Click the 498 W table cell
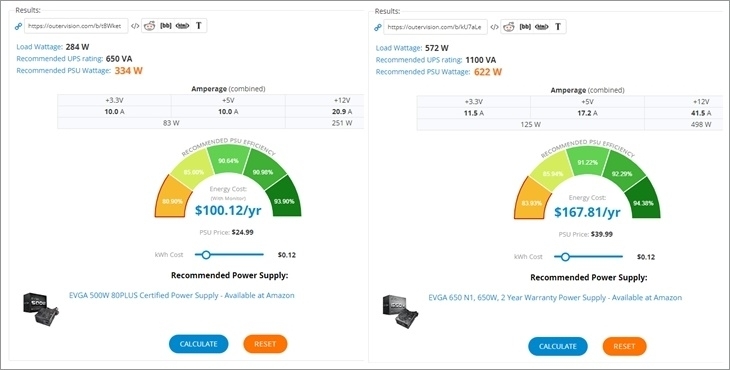Image resolution: width=730 pixels, height=370 pixels. [x=684, y=125]
